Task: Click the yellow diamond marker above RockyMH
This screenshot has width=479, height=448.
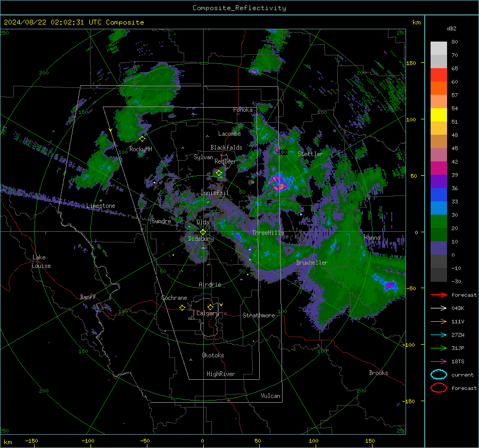Action: click(x=142, y=139)
